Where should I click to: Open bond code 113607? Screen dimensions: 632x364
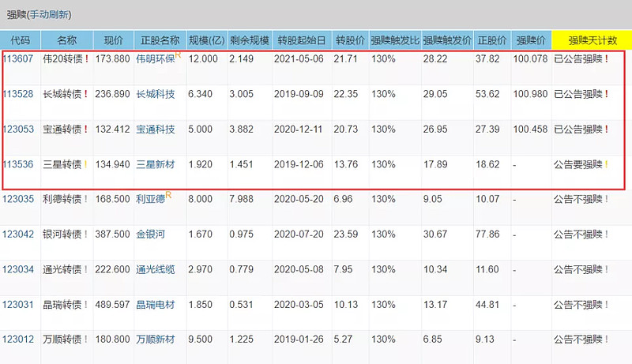17,58
